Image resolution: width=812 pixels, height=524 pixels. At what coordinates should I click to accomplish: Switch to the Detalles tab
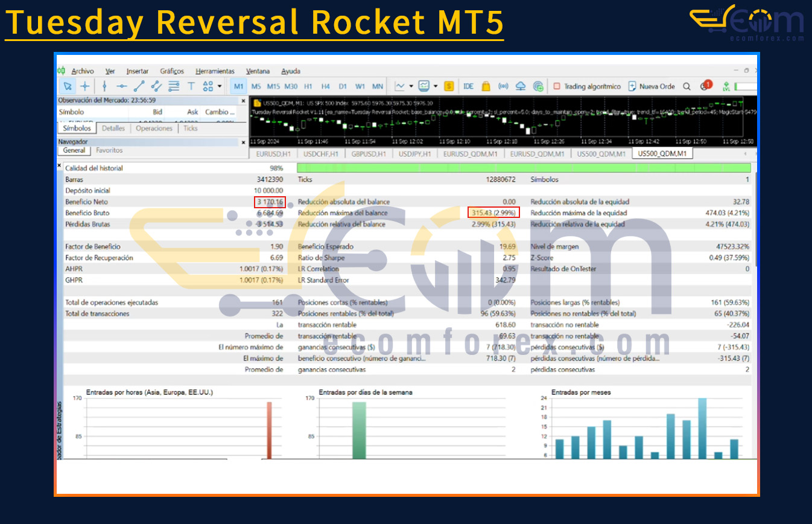pos(113,129)
